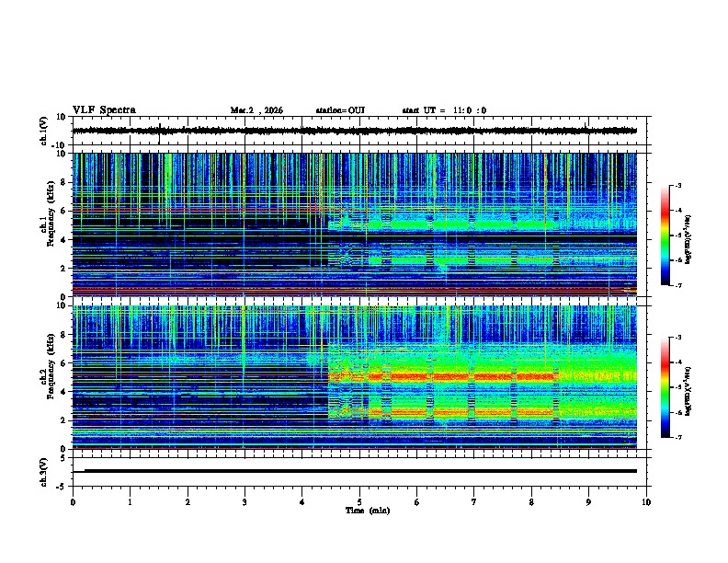Image resolution: width=728 pixels, height=563 pixels.
Task: Click the ch.2 "Frequency (kHz)" axis label
Action: [x=51, y=366]
